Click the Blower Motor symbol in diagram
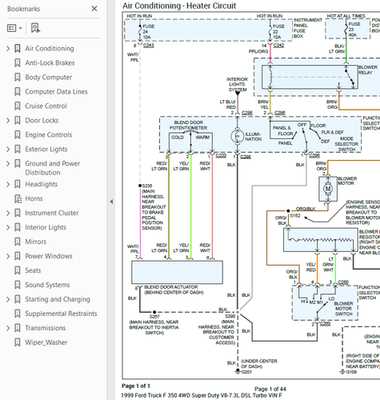This screenshot has height=400, width=380. coord(327,189)
